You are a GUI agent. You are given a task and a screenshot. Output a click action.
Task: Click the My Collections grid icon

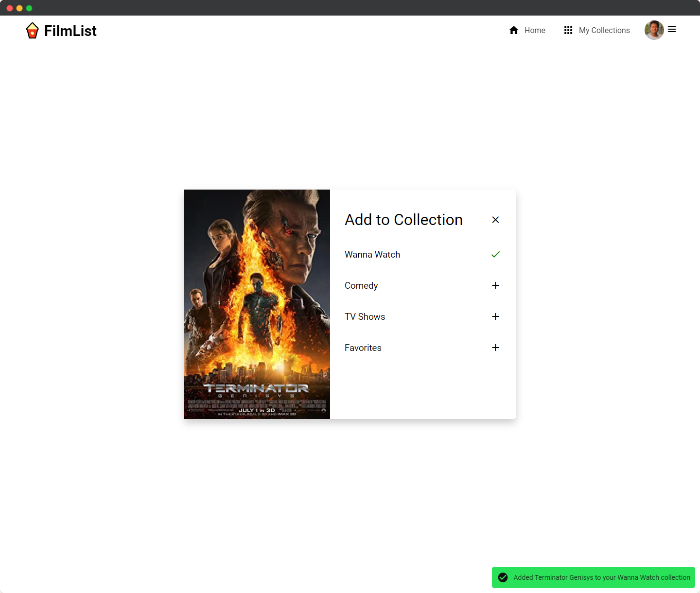(x=568, y=30)
